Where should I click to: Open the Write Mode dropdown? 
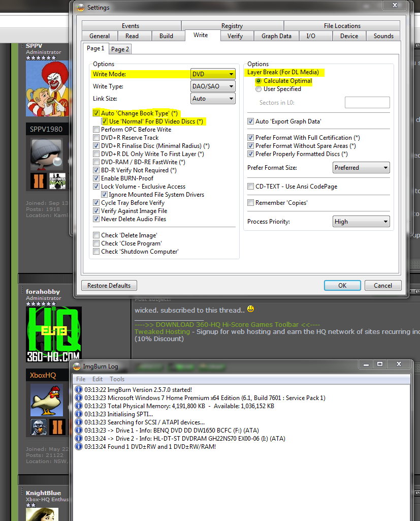click(213, 74)
